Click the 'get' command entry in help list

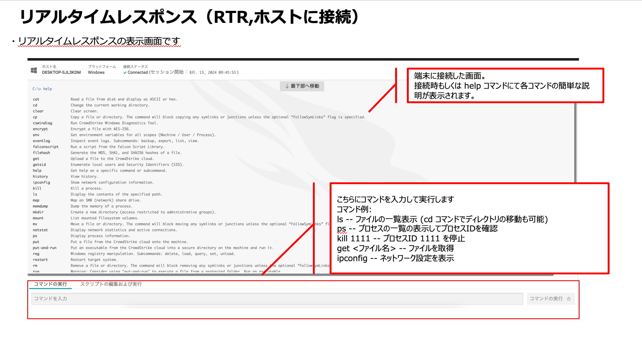click(x=36, y=158)
